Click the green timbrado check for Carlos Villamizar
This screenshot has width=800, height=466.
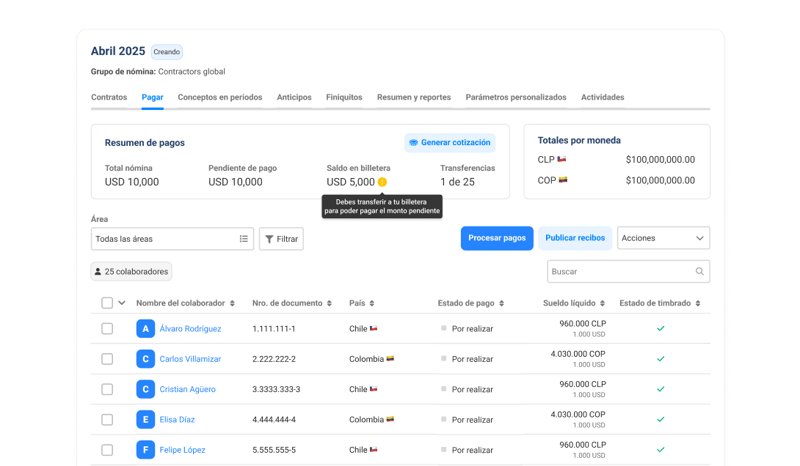click(x=661, y=359)
